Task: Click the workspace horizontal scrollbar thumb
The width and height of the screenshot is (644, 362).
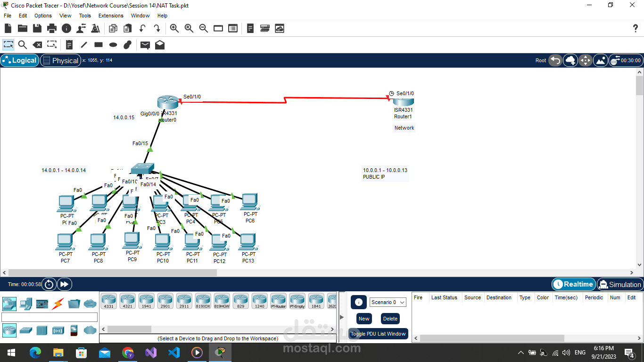Action: pos(113,272)
